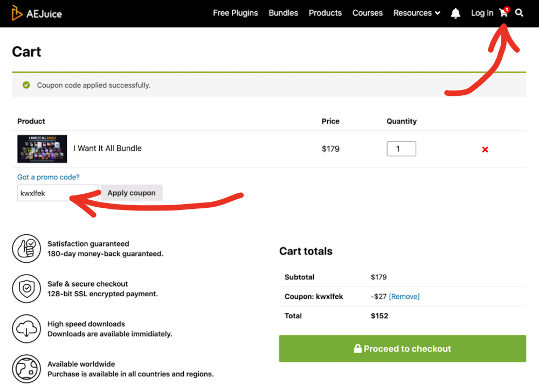Screen dimensions: 539x392
Task: Expand the Resources dropdown menu
Action: pos(417,13)
